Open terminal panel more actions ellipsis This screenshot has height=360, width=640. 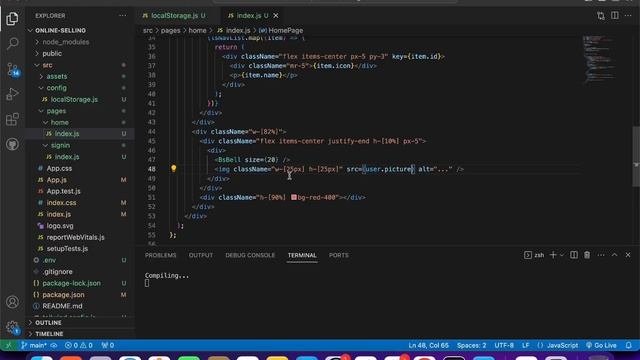click(601, 255)
